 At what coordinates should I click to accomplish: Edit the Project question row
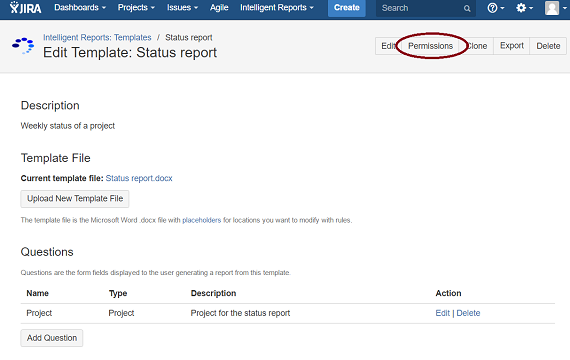[x=442, y=313]
